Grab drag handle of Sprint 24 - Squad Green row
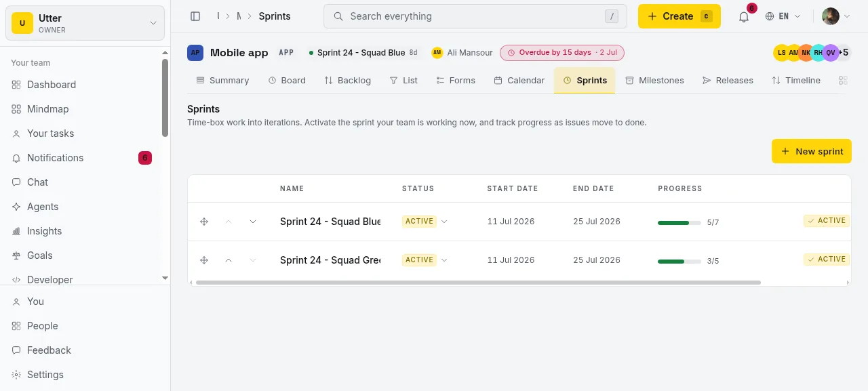Image resolution: width=868 pixels, height=391 pixels. tap(204, 260)
